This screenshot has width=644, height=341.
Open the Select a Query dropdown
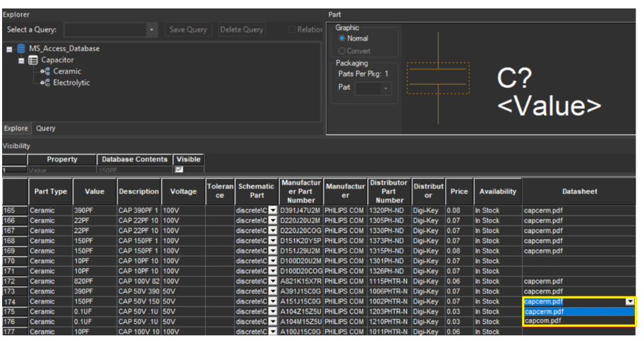[152, 30]
